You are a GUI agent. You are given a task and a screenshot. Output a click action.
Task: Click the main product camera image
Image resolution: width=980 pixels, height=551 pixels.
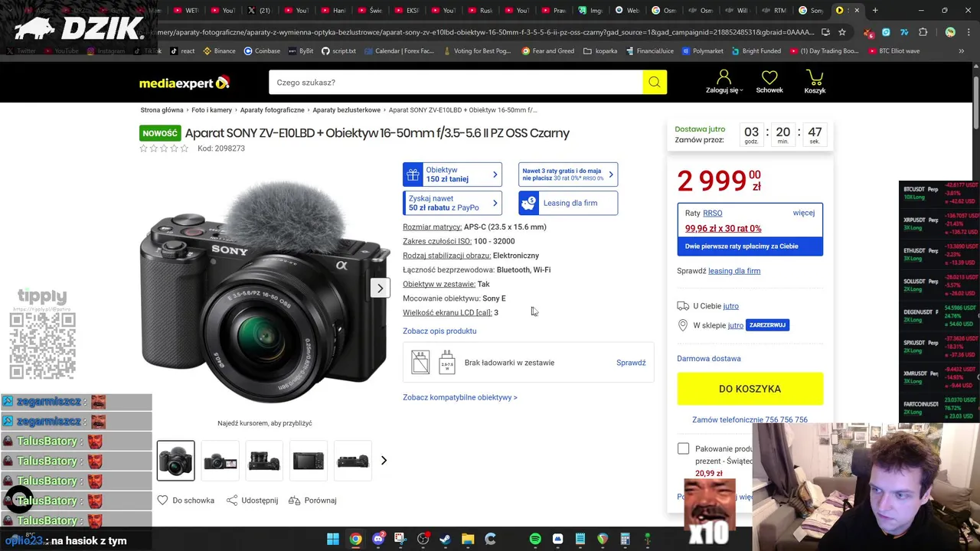pyautogui.click(x=265, y=291)
